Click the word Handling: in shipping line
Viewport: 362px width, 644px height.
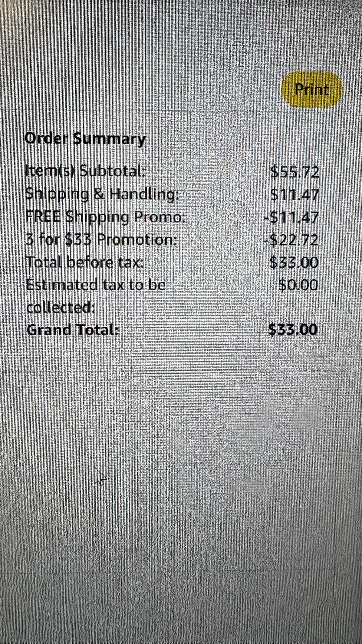pyautogui.click(x=145, y=194)
